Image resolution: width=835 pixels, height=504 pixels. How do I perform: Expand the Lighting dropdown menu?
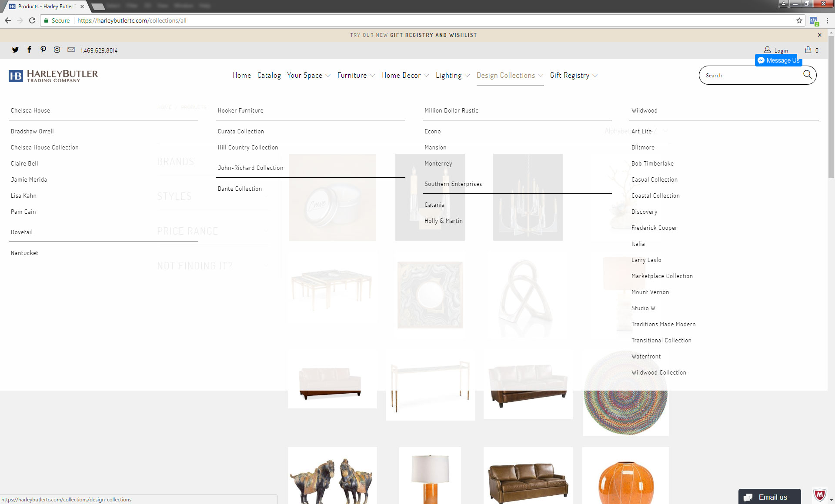[x=452, y=75]
